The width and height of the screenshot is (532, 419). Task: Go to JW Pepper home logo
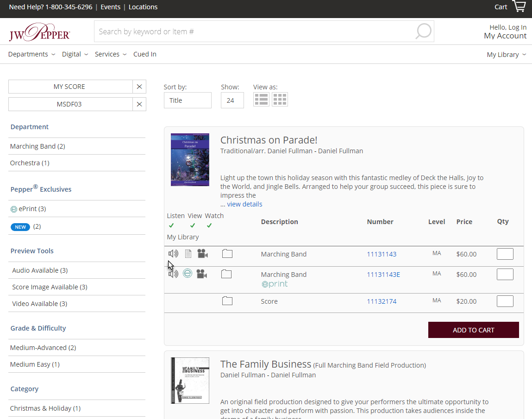coord(39,32)
